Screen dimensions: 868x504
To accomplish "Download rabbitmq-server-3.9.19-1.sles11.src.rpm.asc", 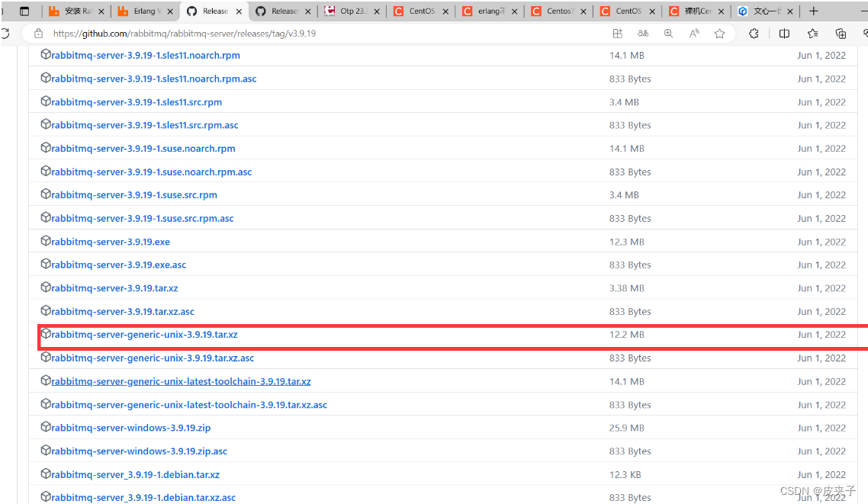I will pyautogui.click(x=145, y=125).
